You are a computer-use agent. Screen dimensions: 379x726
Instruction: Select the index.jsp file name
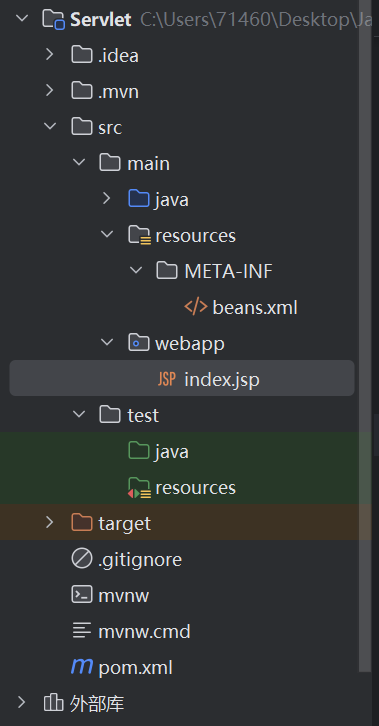pyautogui.click(x=222, y=380)
